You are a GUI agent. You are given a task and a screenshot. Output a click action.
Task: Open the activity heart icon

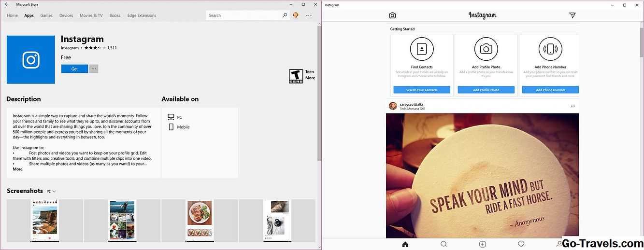(x=521, y=244)
